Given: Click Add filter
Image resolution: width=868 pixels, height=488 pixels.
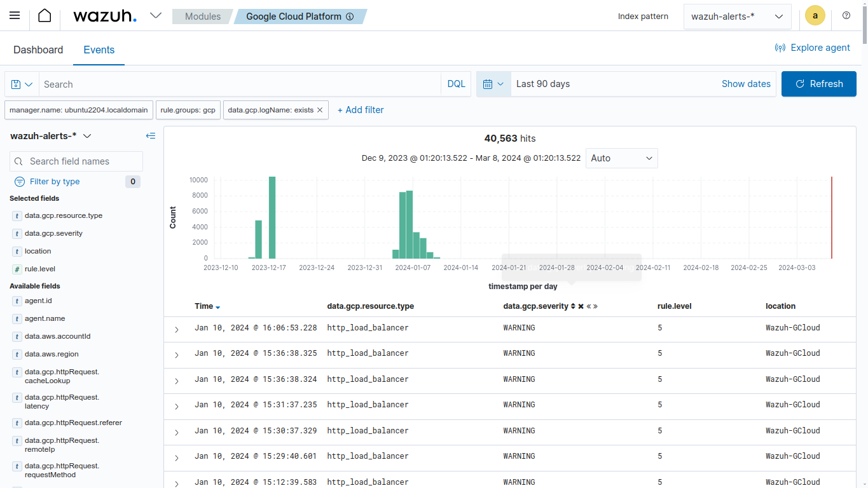Looking at the screenshot, I should point(361,110).
